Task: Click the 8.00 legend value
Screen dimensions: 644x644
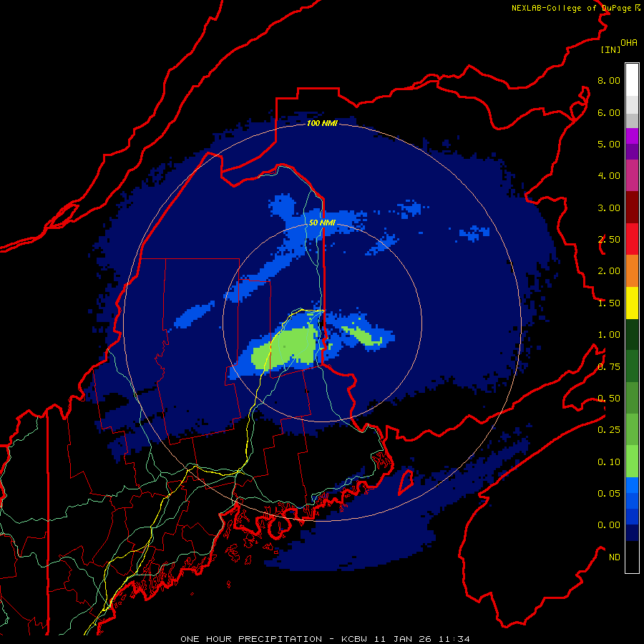Action: [609, 80]
